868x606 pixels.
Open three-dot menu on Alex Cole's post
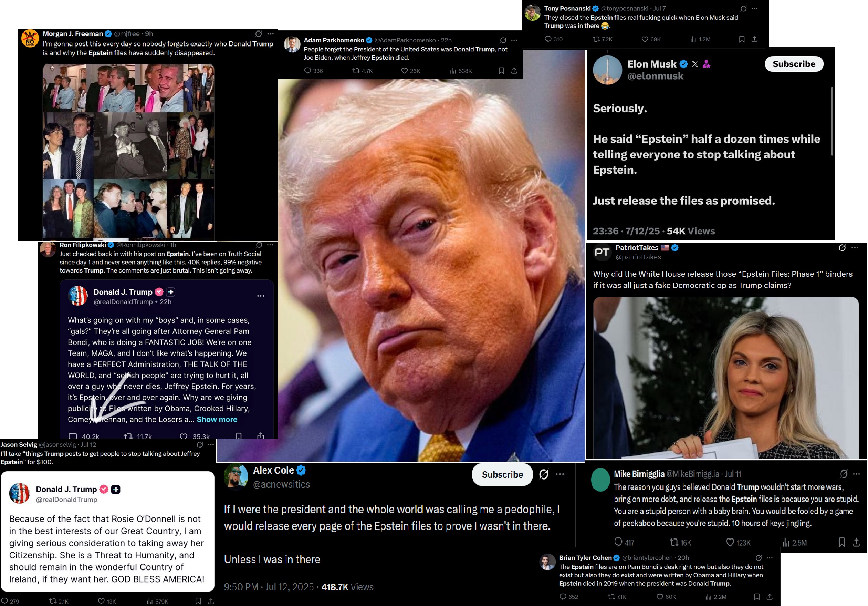(x=560, y=474)
